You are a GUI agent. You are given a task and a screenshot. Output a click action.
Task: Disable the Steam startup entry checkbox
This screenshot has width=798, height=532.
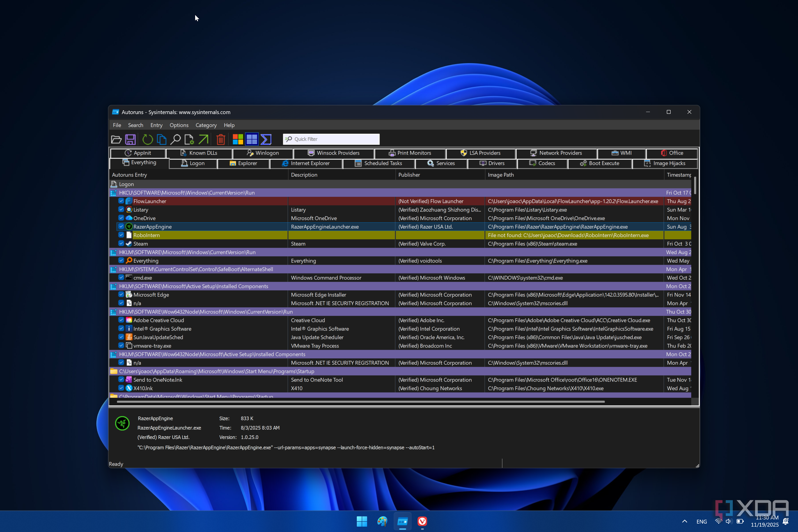[121, 243]
